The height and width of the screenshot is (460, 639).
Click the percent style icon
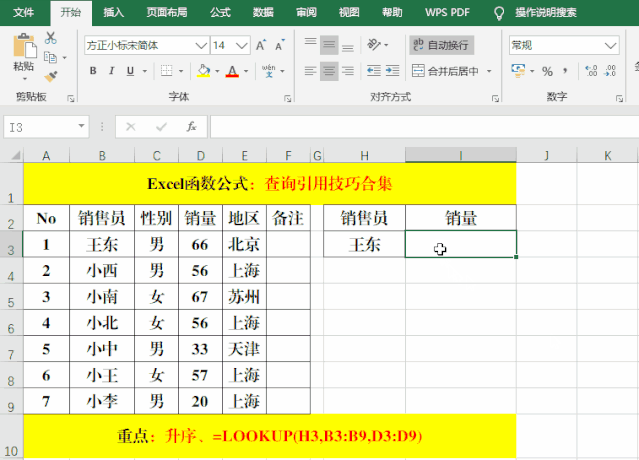547,71
